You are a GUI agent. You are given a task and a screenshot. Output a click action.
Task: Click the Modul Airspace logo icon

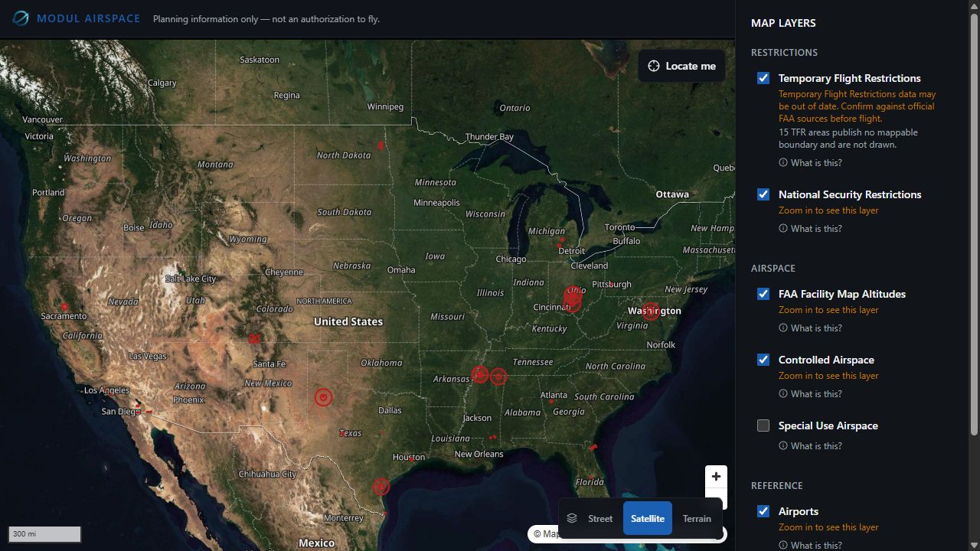coord(21,18)
